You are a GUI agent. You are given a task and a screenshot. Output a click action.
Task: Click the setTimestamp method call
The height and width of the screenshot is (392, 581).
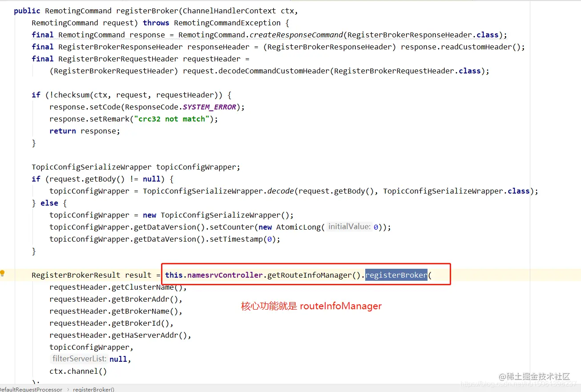coord(236,239)
